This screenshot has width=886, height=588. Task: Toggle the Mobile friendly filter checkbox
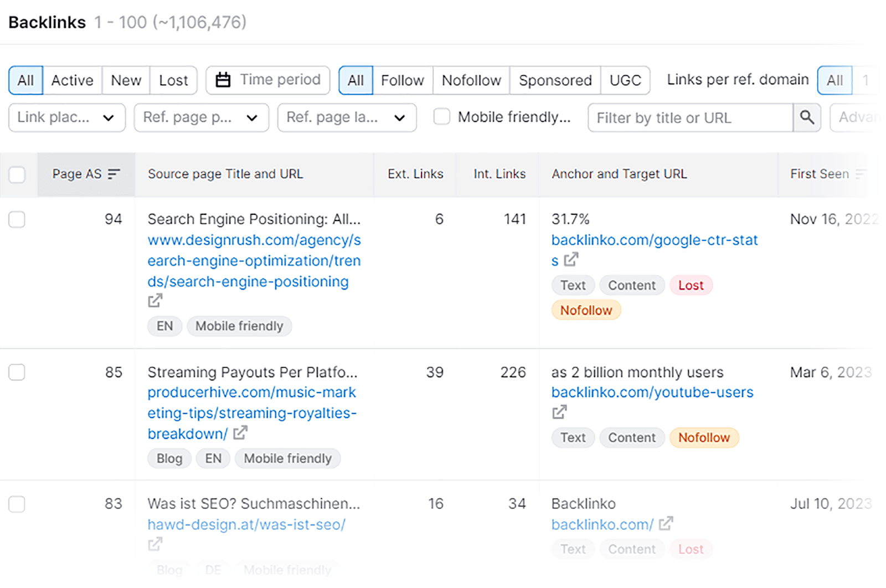point(442,117)
